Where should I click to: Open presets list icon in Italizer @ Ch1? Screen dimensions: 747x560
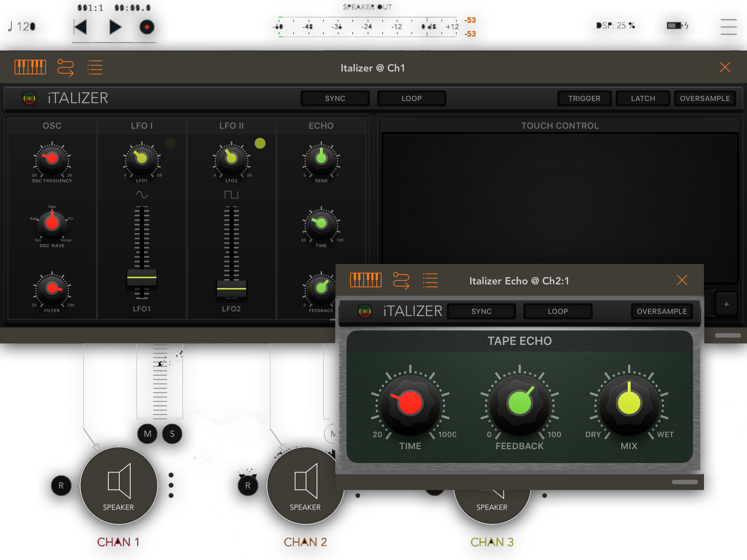coord(95,67)
